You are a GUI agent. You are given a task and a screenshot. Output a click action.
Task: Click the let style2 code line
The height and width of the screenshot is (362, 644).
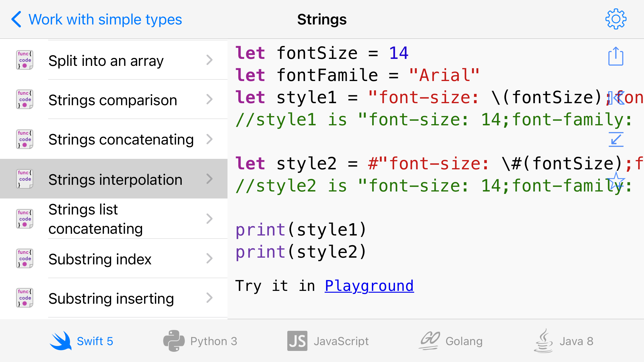pos(440,163)
